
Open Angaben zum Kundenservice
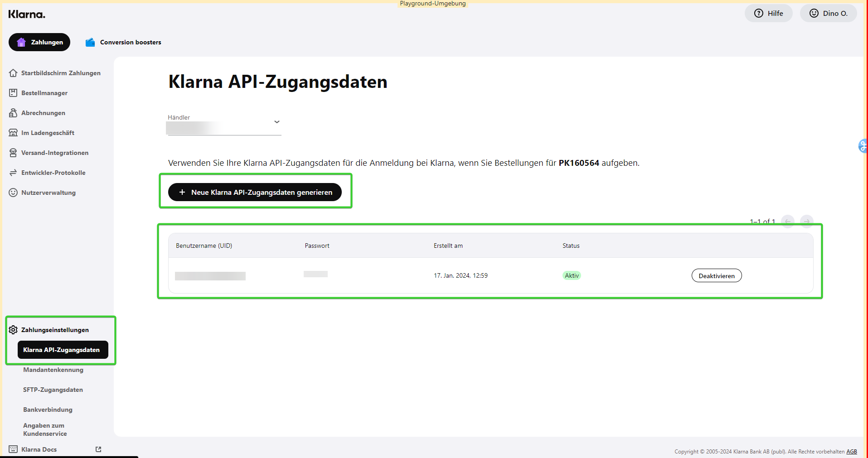pyautogui.click(x=45, y=429)
